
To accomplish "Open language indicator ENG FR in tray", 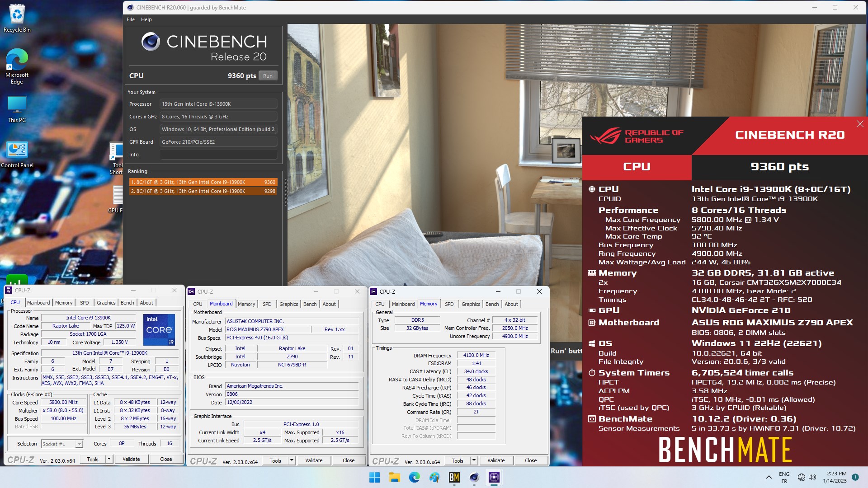I will click(x=784, y=477).
